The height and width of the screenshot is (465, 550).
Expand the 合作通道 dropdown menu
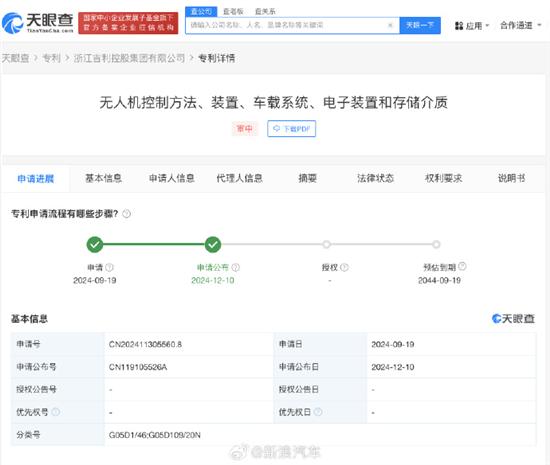click(x=521, y=25)
